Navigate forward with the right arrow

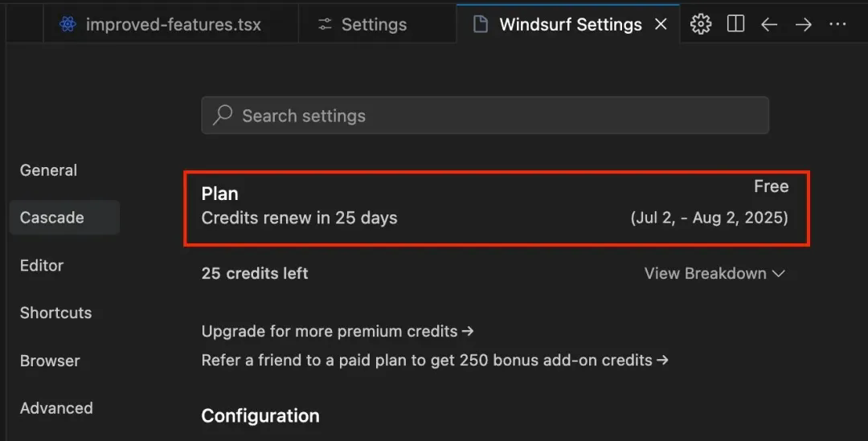(x=803, y=24)
